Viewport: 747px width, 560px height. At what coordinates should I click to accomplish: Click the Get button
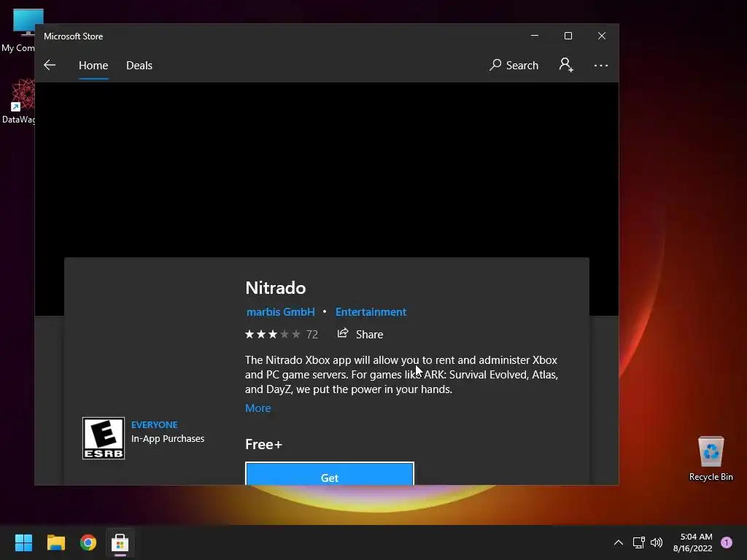[330, 474]
